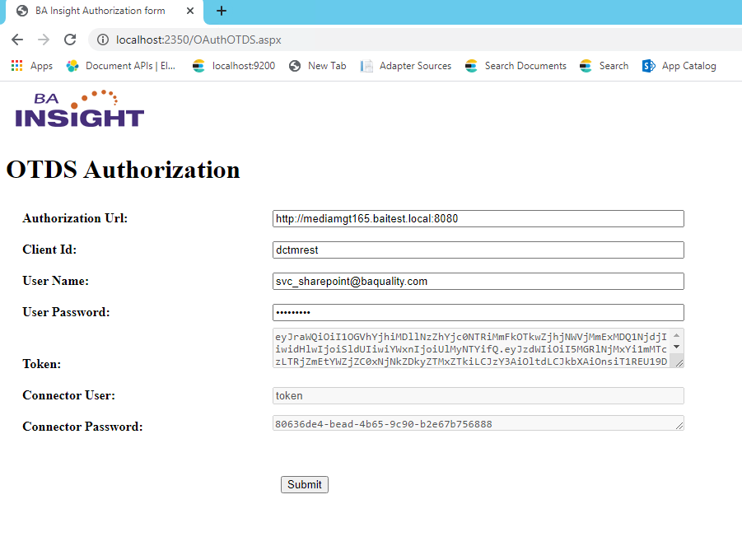742x560 pixels.
Task: Open App Catalog SharePoint bookmark
Action: click(679, 66)
